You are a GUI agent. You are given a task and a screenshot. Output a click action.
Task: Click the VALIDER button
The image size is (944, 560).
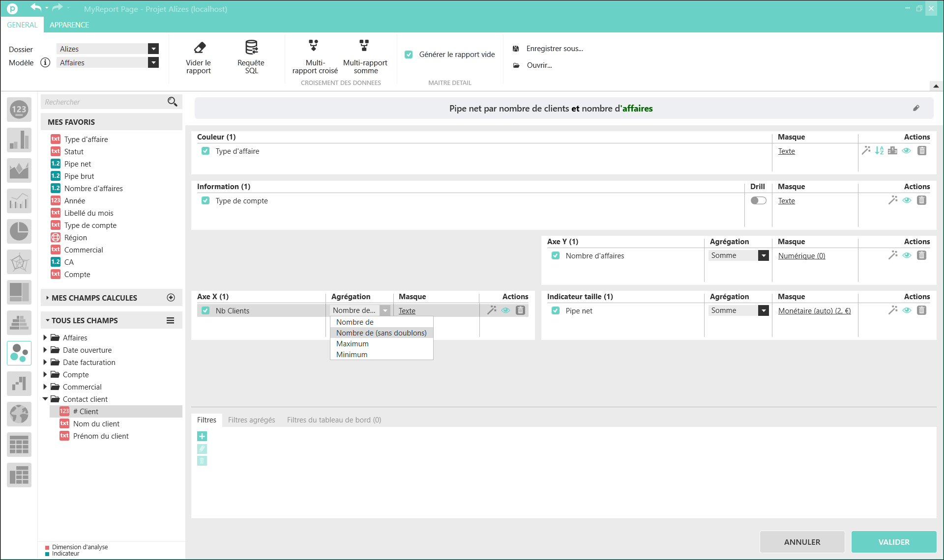[x=893, y=542]
